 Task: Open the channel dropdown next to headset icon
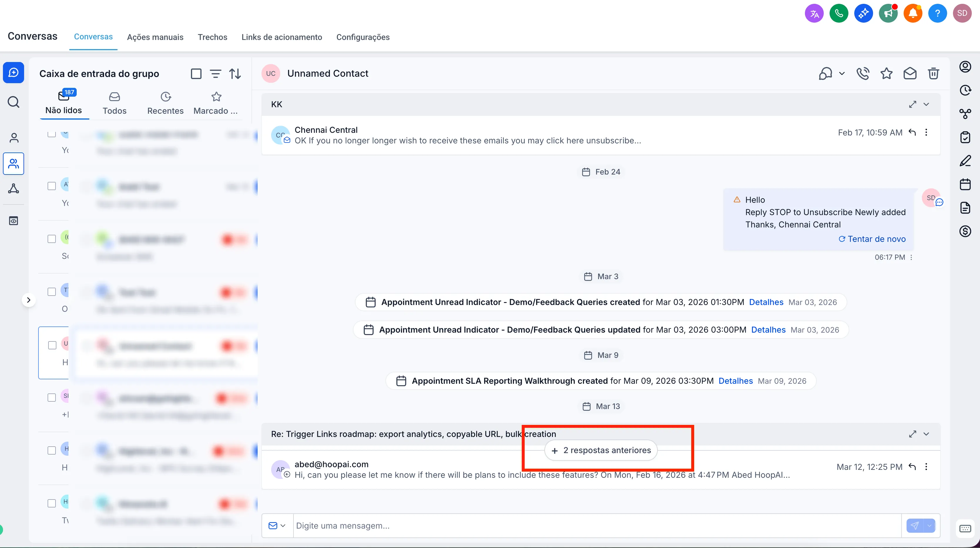tap(842, 73)
